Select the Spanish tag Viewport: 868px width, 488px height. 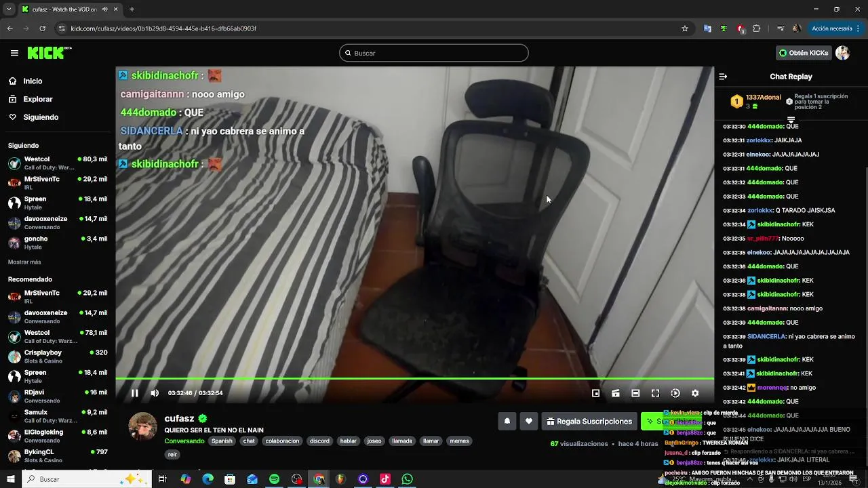coord(222,441)
